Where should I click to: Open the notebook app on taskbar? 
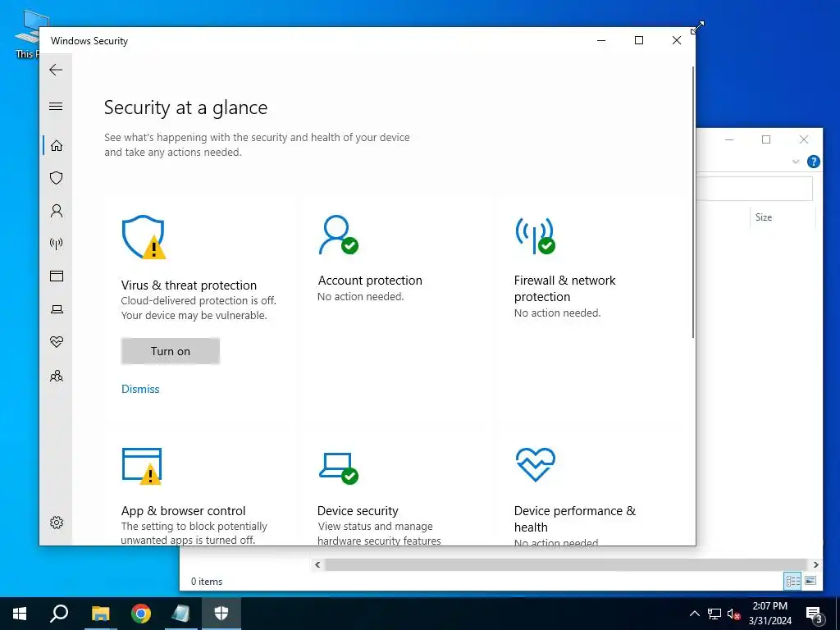click(181, 614)
